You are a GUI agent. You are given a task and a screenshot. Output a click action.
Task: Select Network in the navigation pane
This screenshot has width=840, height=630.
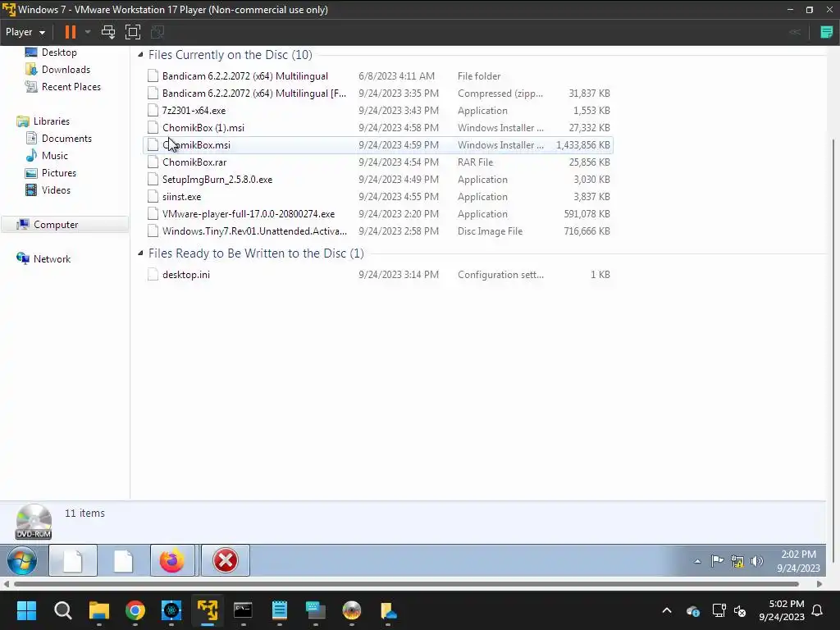point(52,258)
